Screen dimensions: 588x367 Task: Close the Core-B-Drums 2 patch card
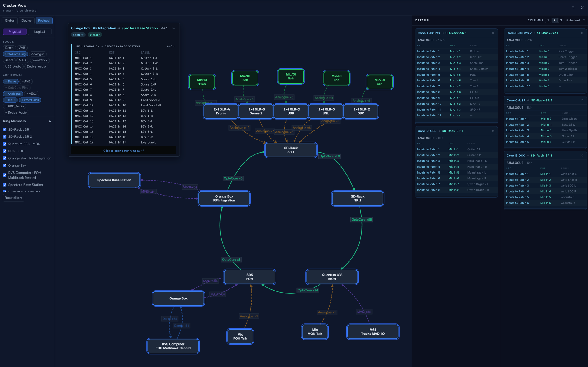point(582,33)
